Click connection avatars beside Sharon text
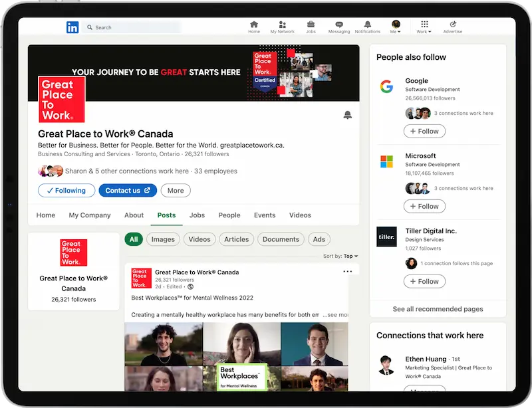 51,171
